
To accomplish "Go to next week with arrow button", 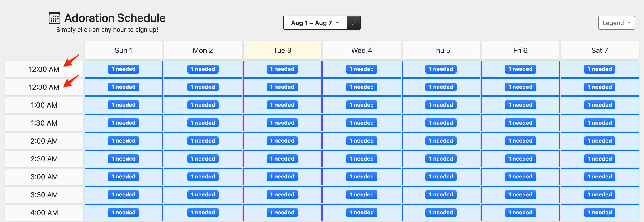I will [354, 23].
